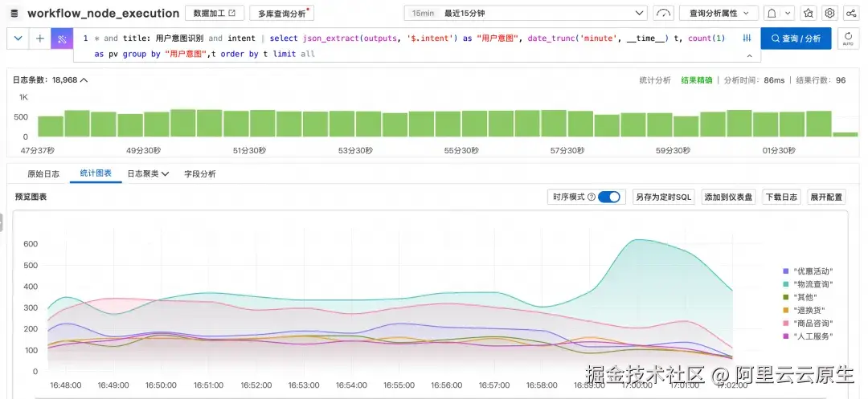The image size is (868, 399).
Task: Click the last short green histogram bar
Action: [x=845, y=134]
